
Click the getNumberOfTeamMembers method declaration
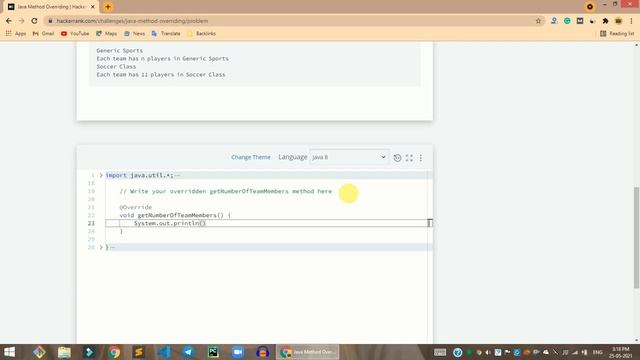pos(175,215)
